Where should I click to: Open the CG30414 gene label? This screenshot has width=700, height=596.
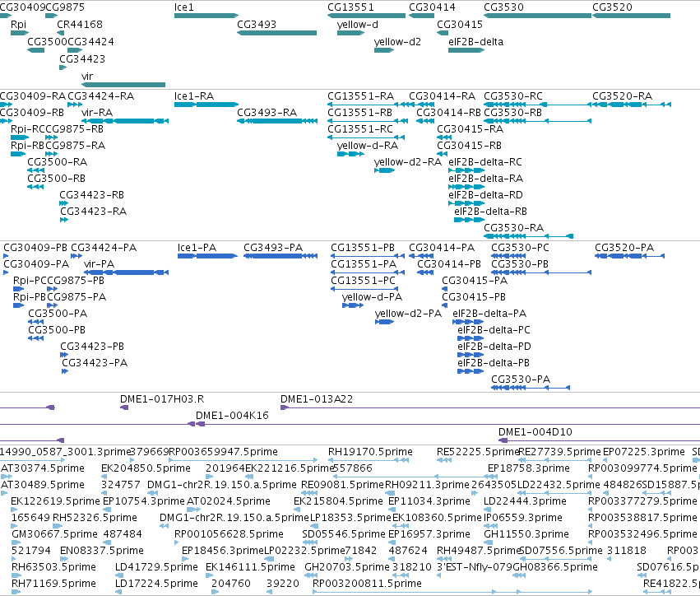tap(432, 7)
